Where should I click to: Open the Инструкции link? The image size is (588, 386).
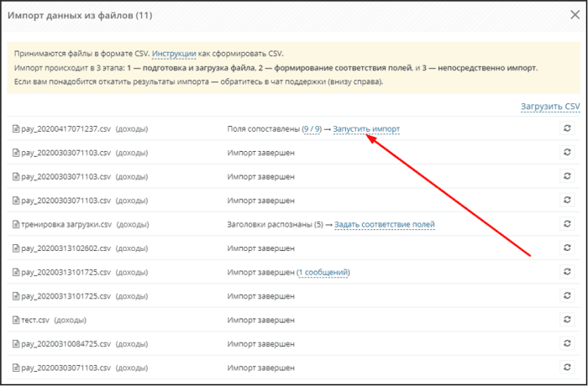coord(174,53)
